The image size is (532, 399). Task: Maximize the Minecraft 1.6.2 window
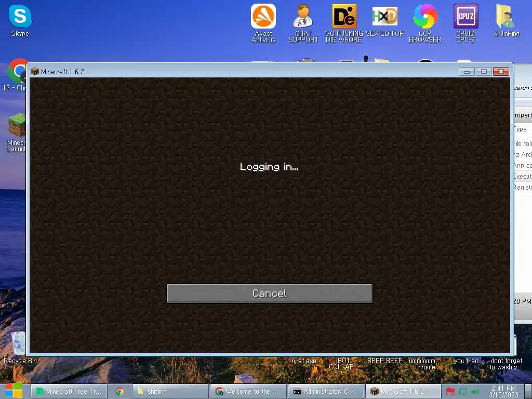484,71
